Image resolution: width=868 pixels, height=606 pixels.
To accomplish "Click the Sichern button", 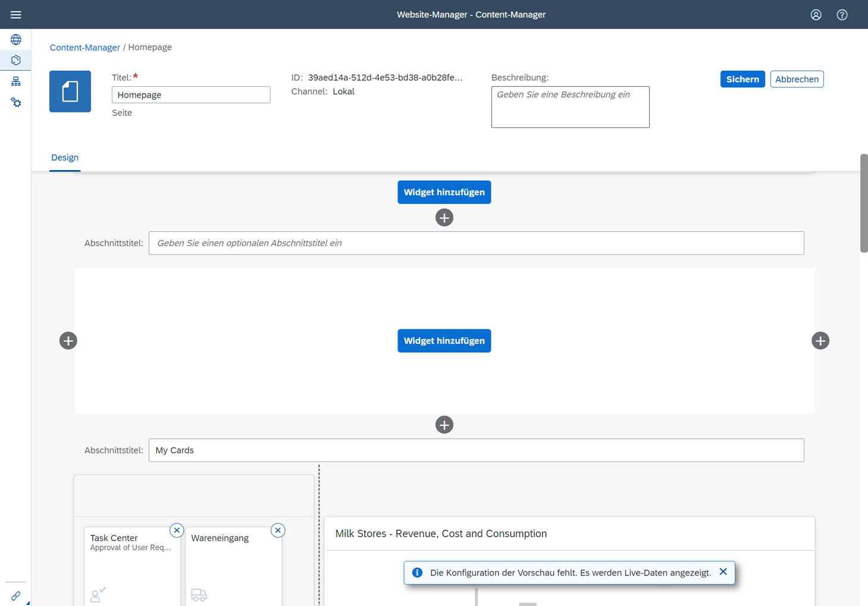I will 742,79.
